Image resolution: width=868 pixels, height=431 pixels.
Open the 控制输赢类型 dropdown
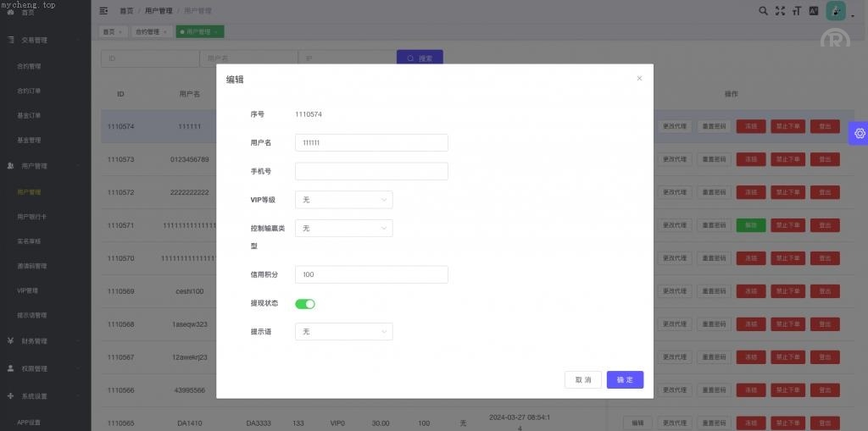coord(343,229)
